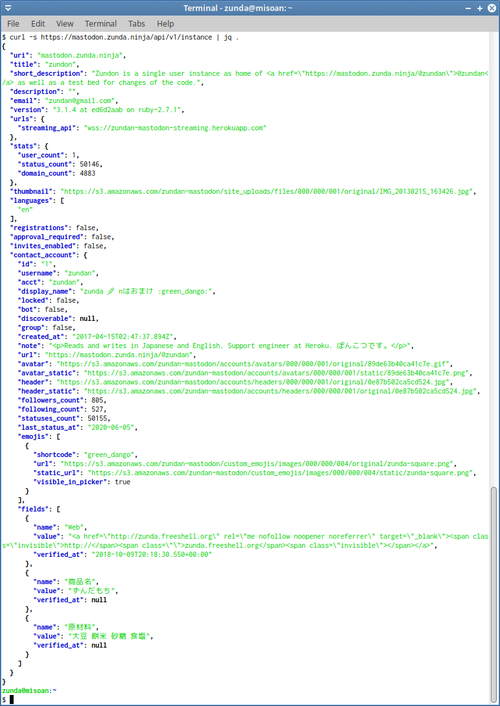
Task: Click the "contact_account" key line
Action: pyautogui.click(x=49, y=255)
